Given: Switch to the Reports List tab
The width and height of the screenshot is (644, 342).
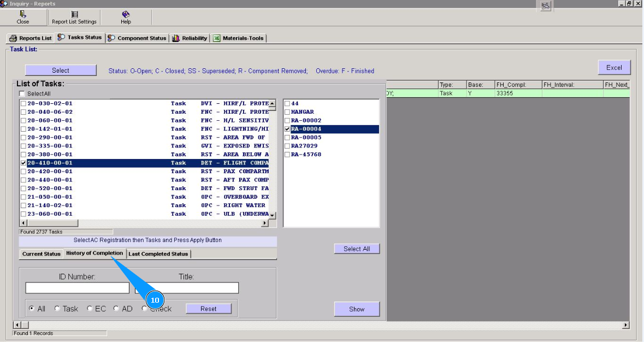Looking at the screenshot, I should click(x=31, y=38).
